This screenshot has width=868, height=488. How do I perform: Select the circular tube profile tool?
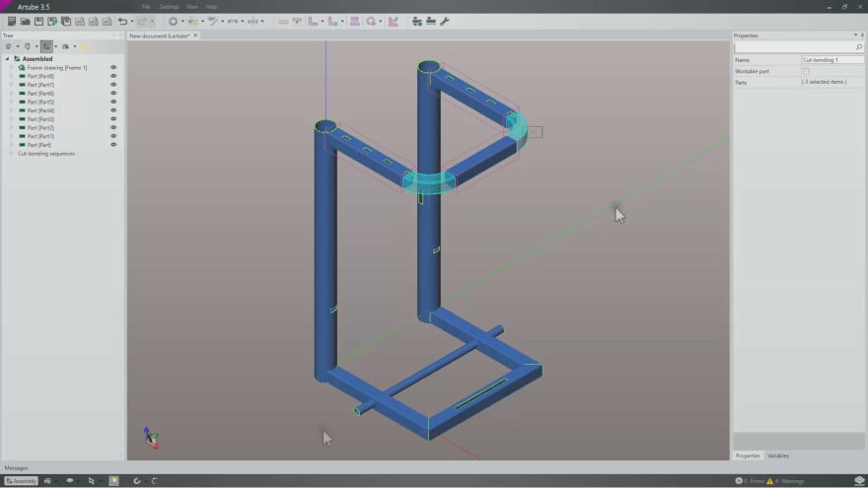pos(173,21)
